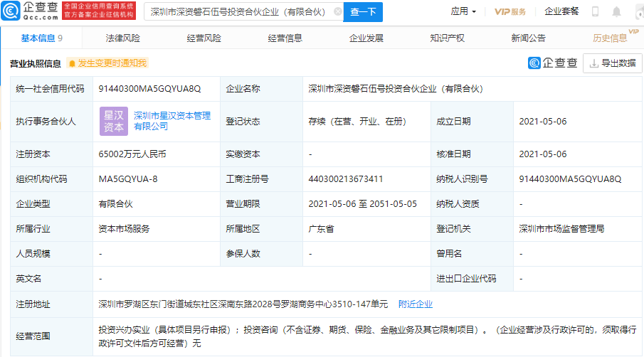This screenshot has height=357, width=644.
Task: Select industry value 资本市场服务
Action: pyautogui.click(x=124, y=229)
